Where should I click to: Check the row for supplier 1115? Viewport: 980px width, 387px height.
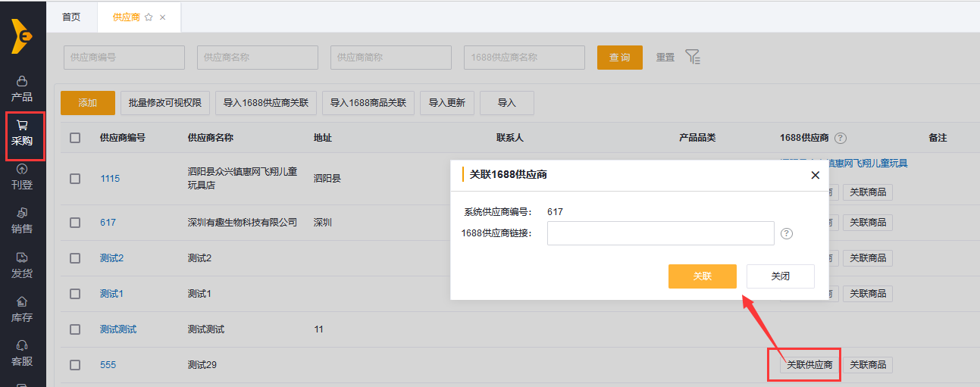pyautogui.click(x=75, y=179)
